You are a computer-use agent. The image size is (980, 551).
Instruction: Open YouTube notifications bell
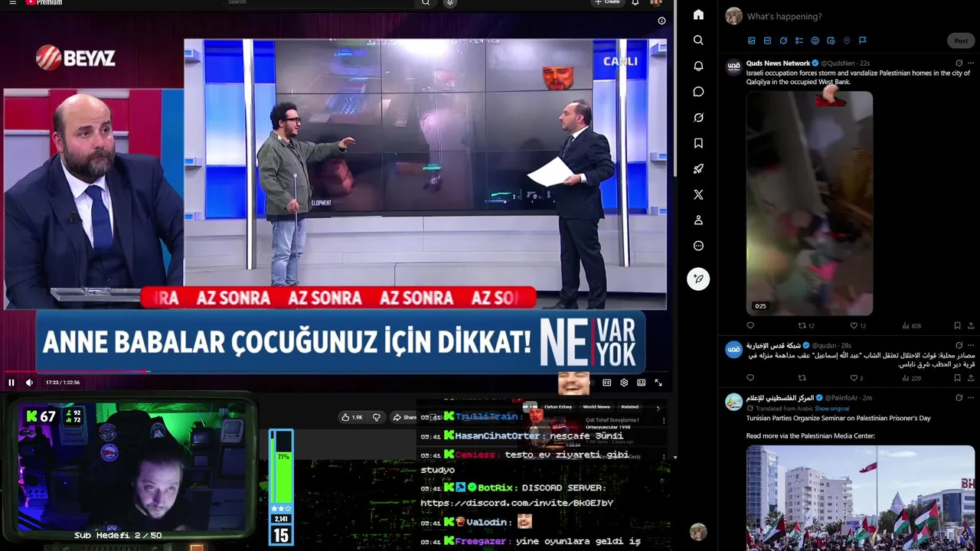[x=635, y=2]
